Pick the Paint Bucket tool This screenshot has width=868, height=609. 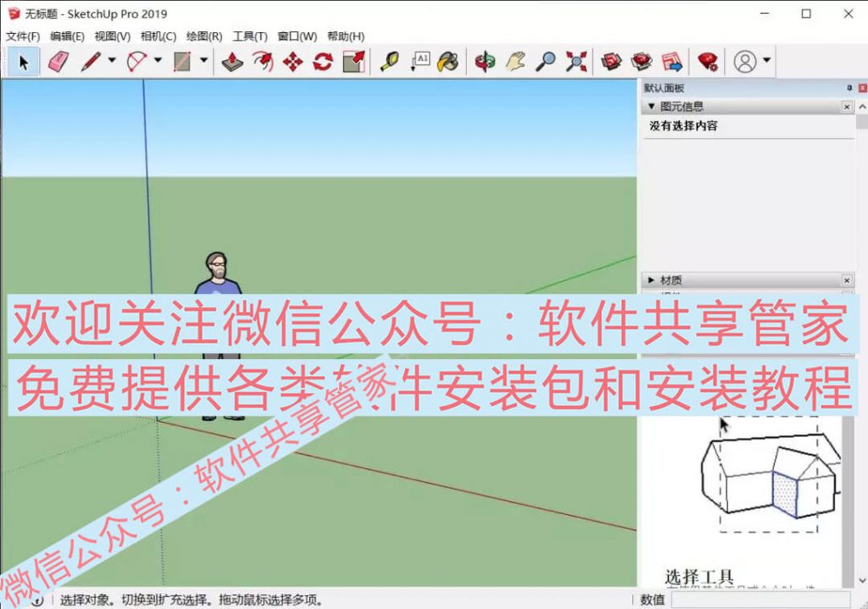pos(448,61)
